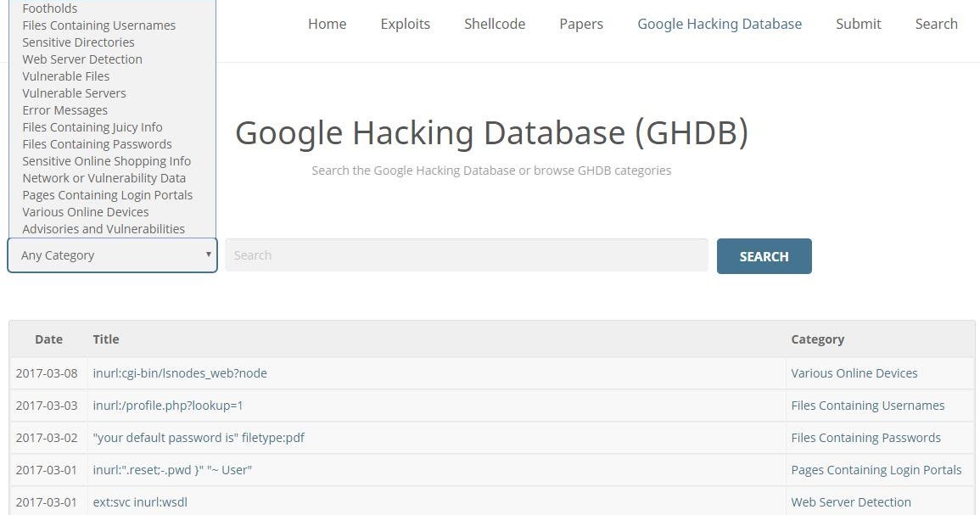Image resolution: width=980 pixels, height=515 pixels.
Task: Navigate to the Exploits section
Action: click(x=405, y=24)
